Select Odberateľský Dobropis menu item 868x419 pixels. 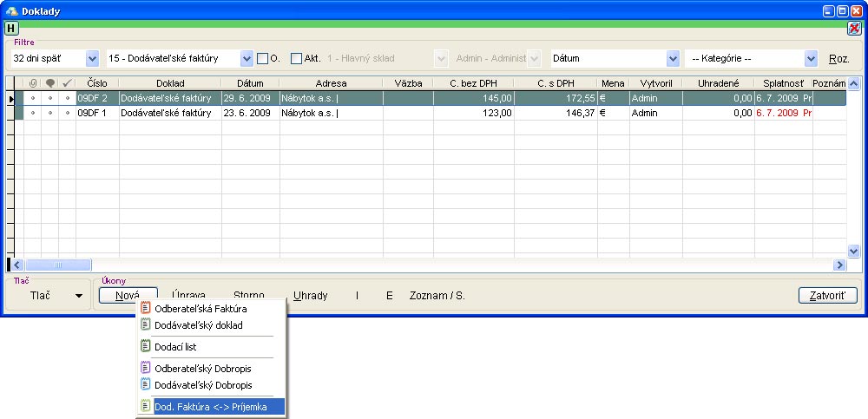tap(203, 368)
